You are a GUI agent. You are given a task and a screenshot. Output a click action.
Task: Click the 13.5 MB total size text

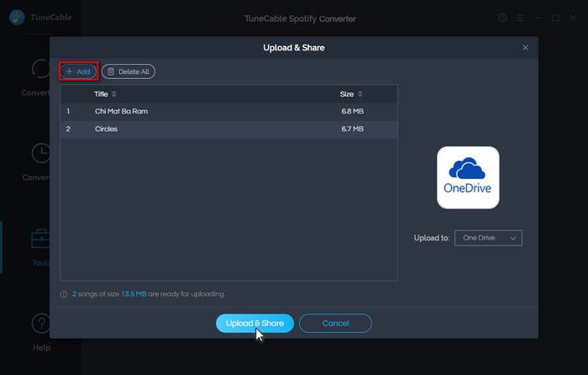point(134,294)
